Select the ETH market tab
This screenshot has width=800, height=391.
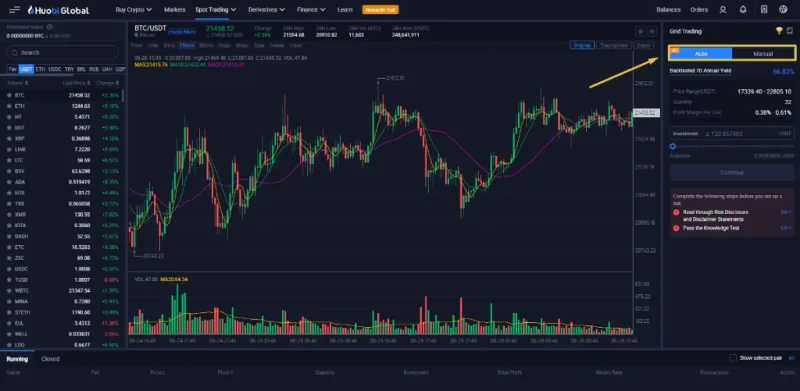click(40, 69)
